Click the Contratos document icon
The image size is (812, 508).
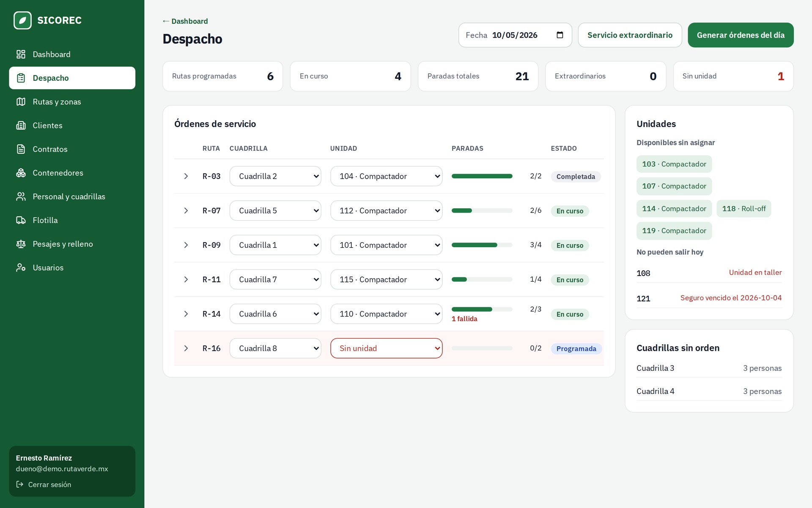tap(21, 149)
